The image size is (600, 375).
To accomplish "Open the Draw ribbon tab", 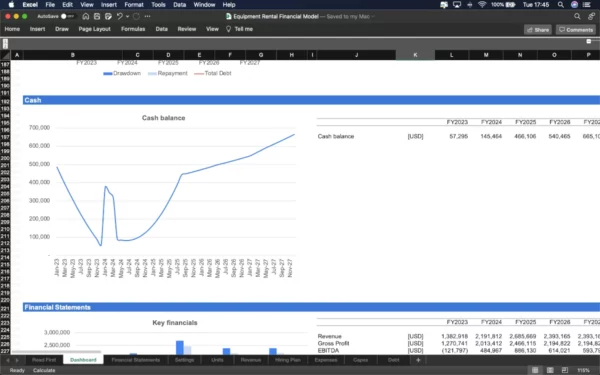I will [62, 29].
